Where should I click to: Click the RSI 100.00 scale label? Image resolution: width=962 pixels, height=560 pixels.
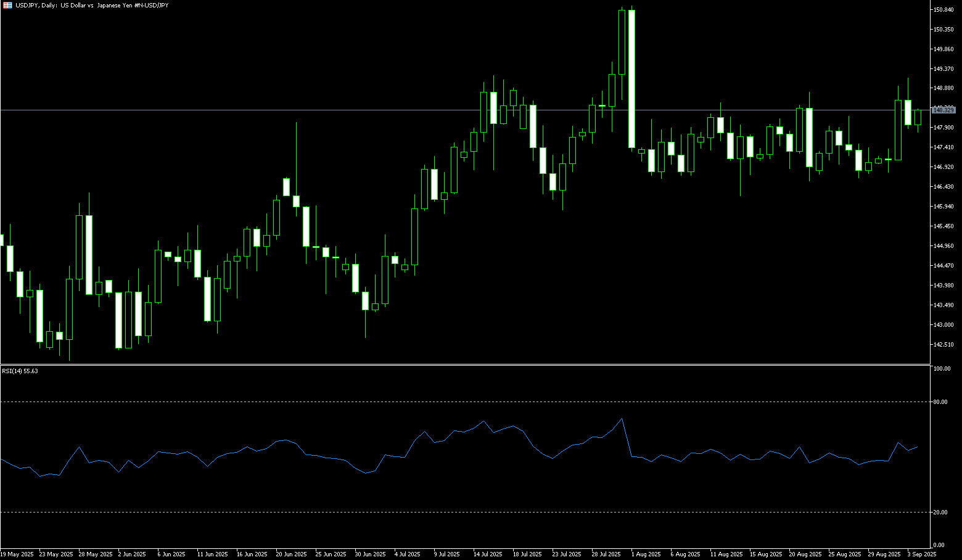tap(942, 369)
